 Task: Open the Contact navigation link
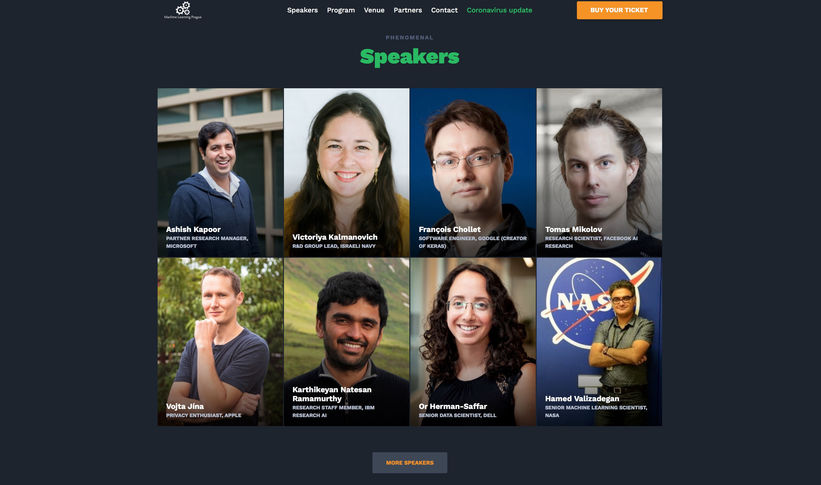(444, 10)
